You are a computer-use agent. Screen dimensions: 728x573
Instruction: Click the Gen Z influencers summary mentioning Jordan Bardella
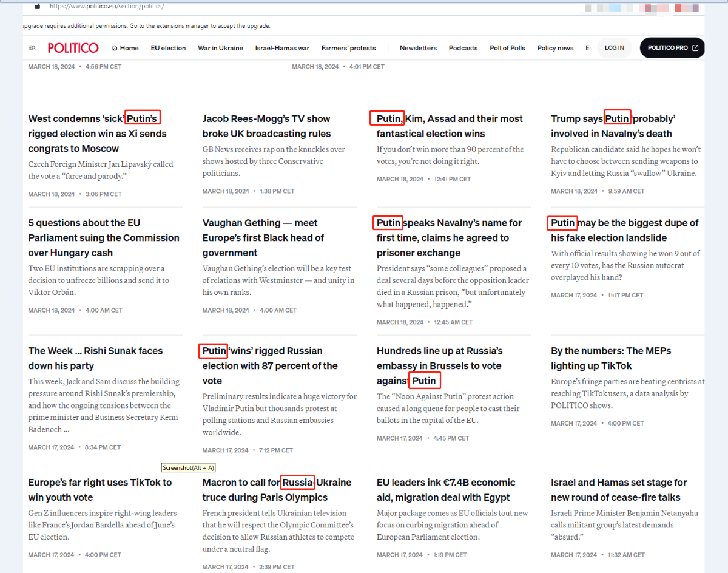pyautogui.click(x=103, y=525)
